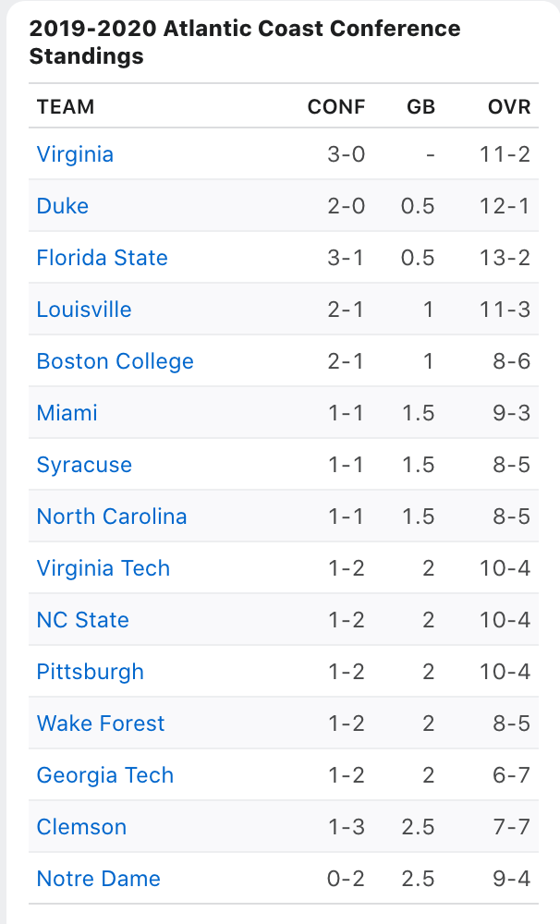This screenshot has width=560, height=924.
Task: Click the NC State team link
Action: [82, 620]
